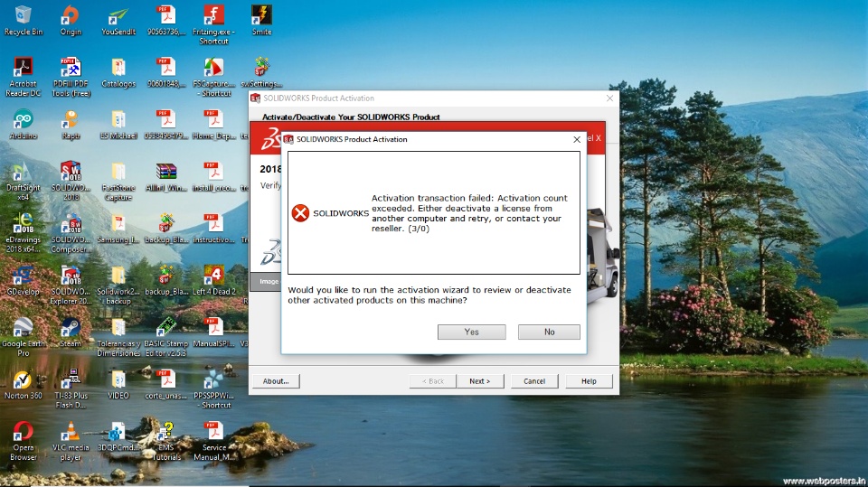Select the Samsung I... file icon
Screen dimensions: 868x487
click(118, 228)
